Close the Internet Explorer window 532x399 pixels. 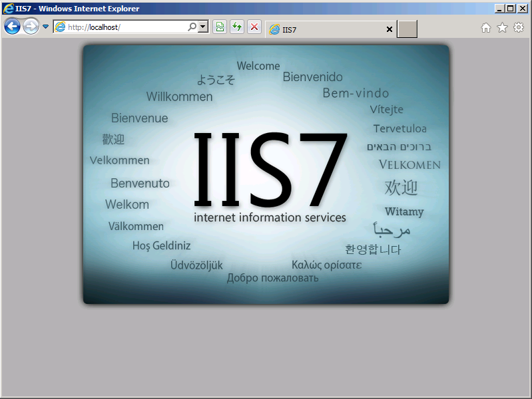pyautogui.click(x=523, y=9)
